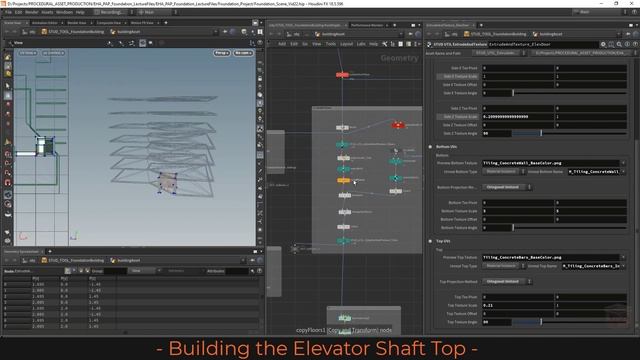Viewport: 640px width, 360px height.
Task: Click the Top Texture Scale first value field
Action: (518, 305)
